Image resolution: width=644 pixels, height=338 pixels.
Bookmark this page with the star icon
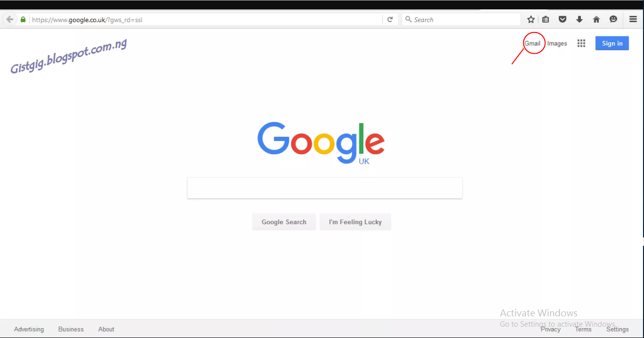pos(531,20)
